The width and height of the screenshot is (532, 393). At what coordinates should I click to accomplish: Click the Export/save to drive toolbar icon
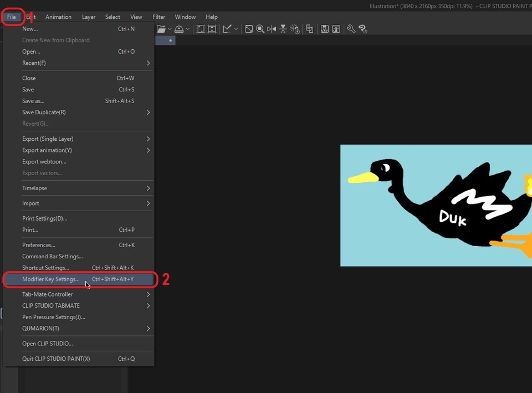click(179, 29)
